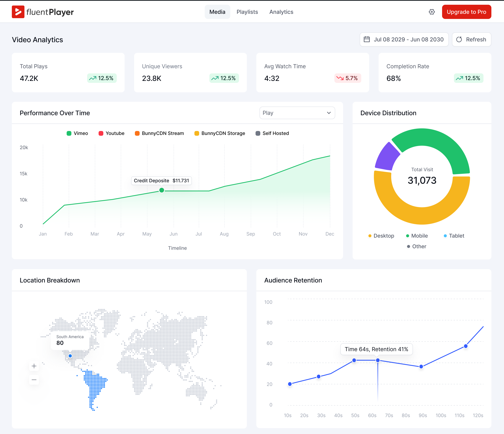Open the Jul 08 2029 date range picker
504x434 pixels.
point(404,39)
